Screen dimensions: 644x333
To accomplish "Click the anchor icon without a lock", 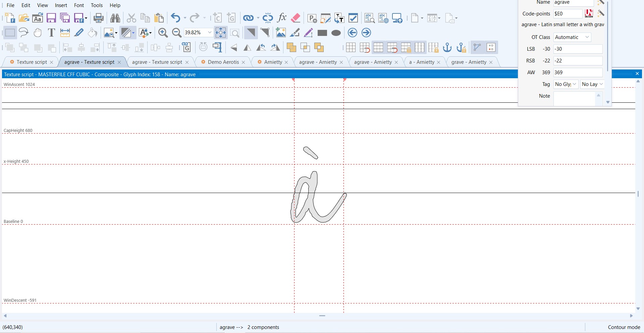I will tap(447, 48).
